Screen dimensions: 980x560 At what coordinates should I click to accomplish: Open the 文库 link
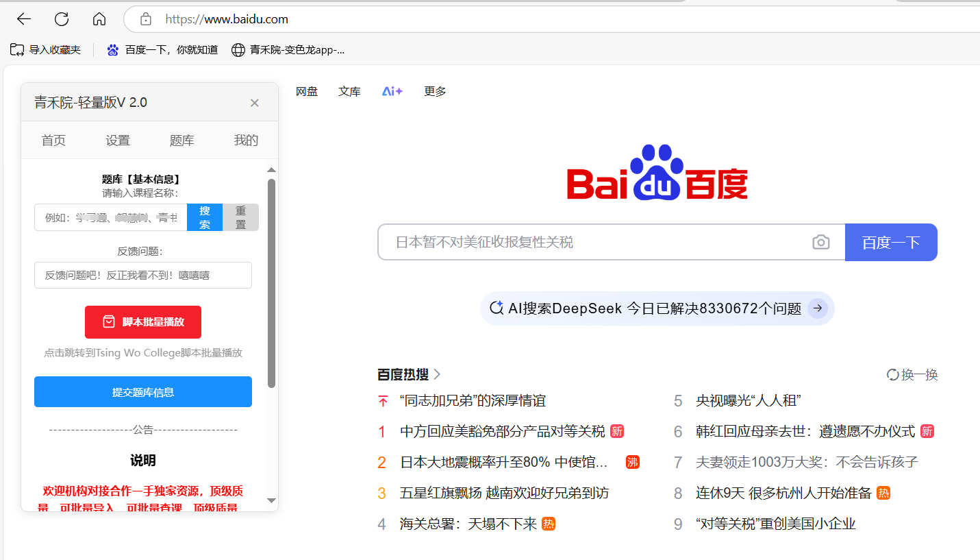(349, 91)
